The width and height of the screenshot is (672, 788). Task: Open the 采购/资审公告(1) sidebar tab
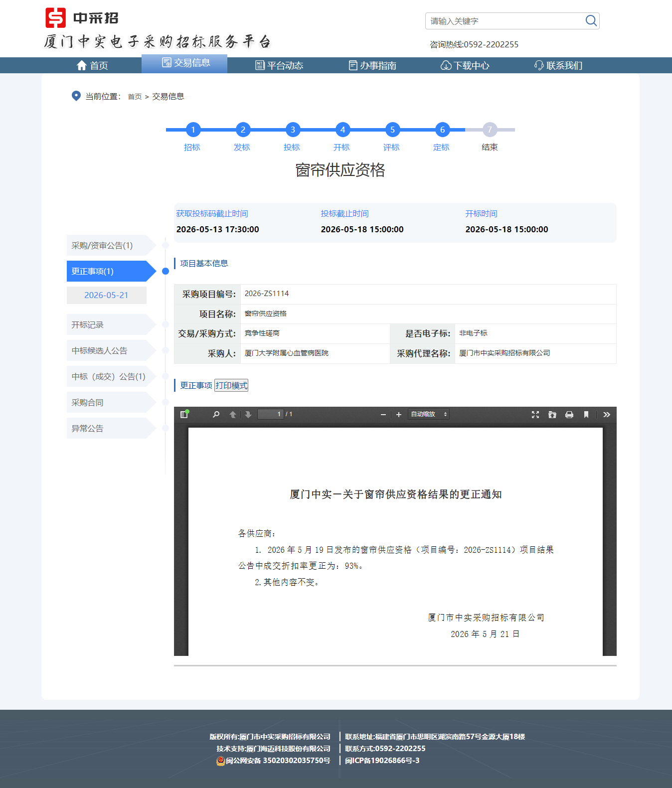111,245
